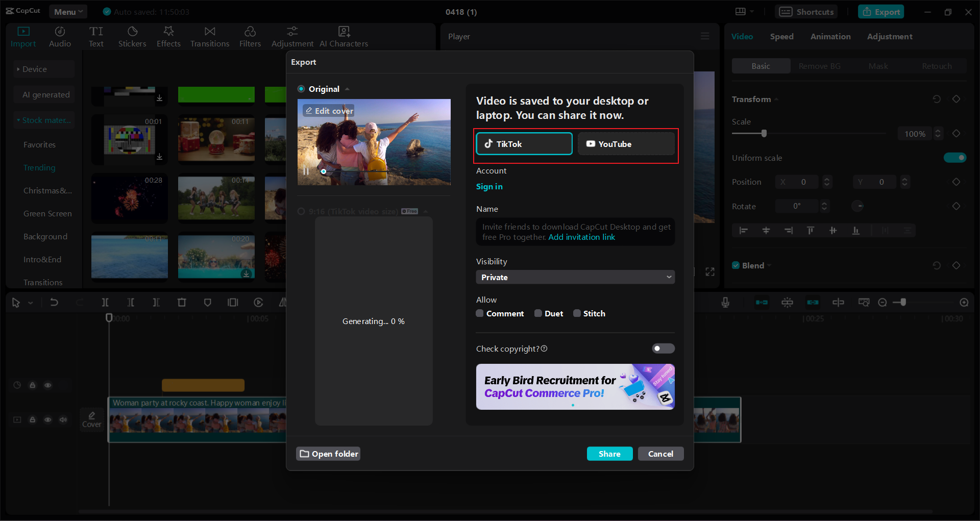Image resolution: width=980 pixels, height=521 pixels.
Task: Switch to the Speed tab
Action: tap(781, 36)
